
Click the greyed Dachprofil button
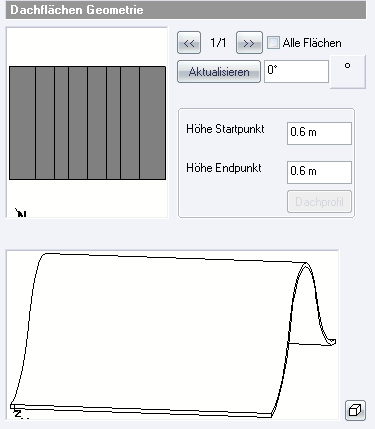319,202
